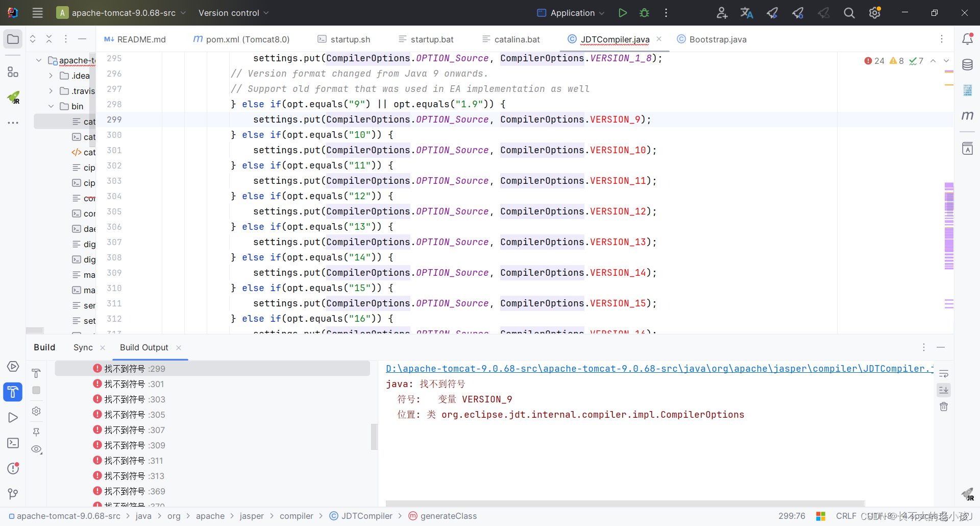Clear build output with trash icon

click(x=944, y=407)
